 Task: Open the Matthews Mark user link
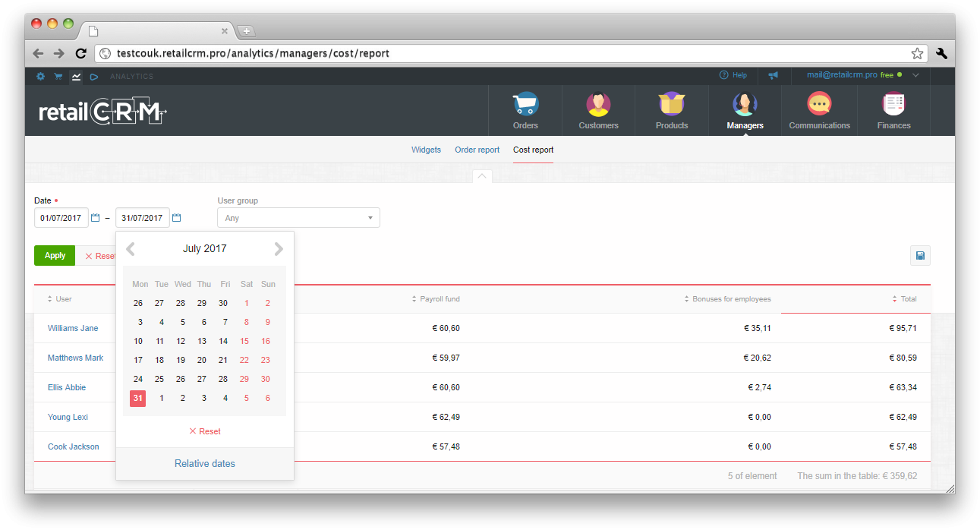[x=76, y=358]
